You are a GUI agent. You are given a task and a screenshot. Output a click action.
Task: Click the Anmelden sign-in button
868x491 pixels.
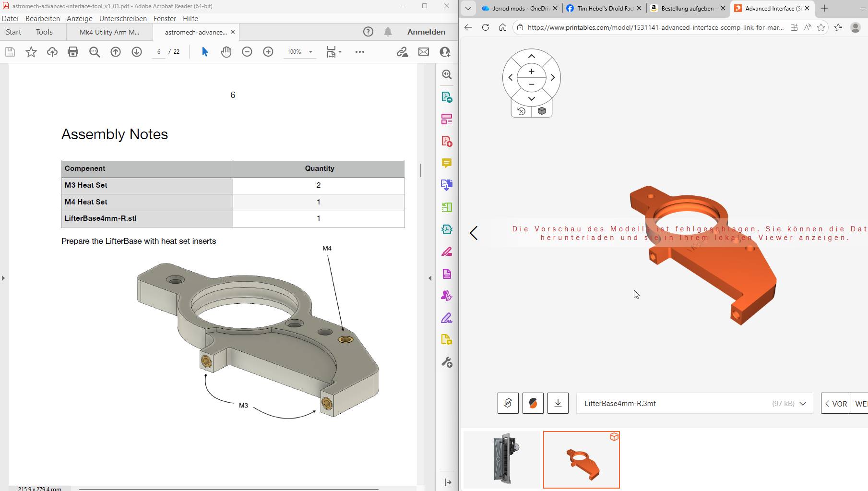pyautogui.click(x=426, y=32)
